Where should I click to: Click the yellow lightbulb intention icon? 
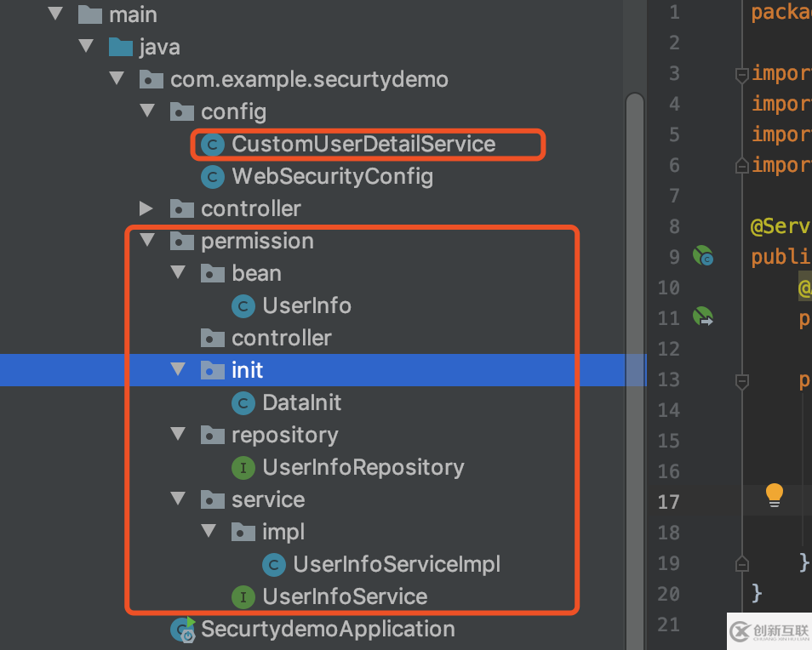(774, 494)
